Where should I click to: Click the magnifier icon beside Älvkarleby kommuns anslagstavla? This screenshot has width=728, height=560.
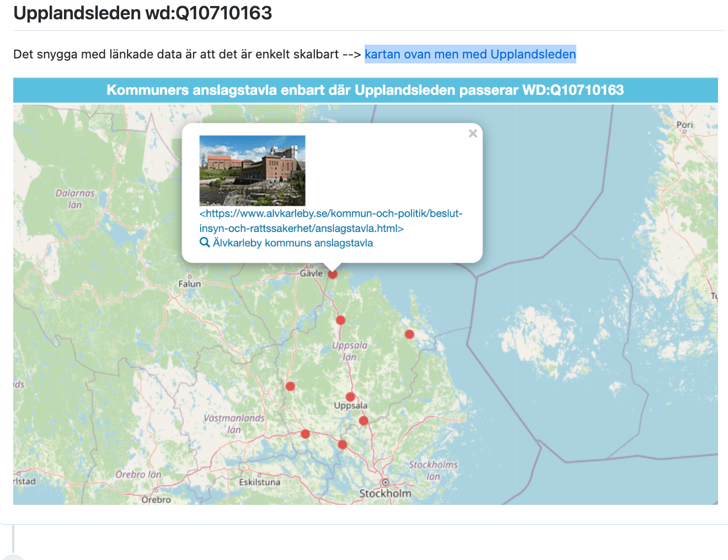pos(205,243)
